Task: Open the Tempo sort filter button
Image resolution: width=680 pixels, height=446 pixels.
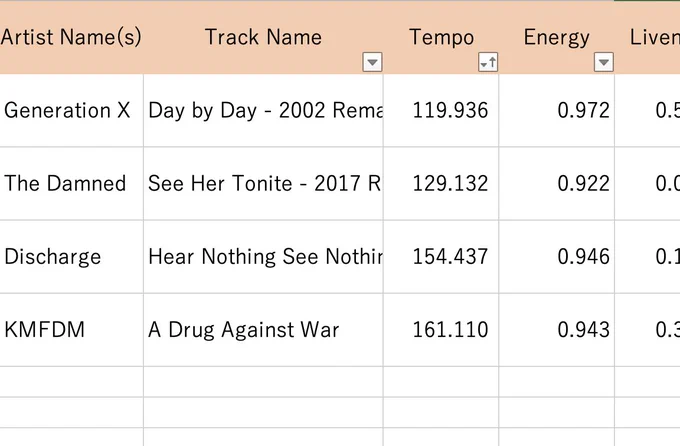Action: 488,62
